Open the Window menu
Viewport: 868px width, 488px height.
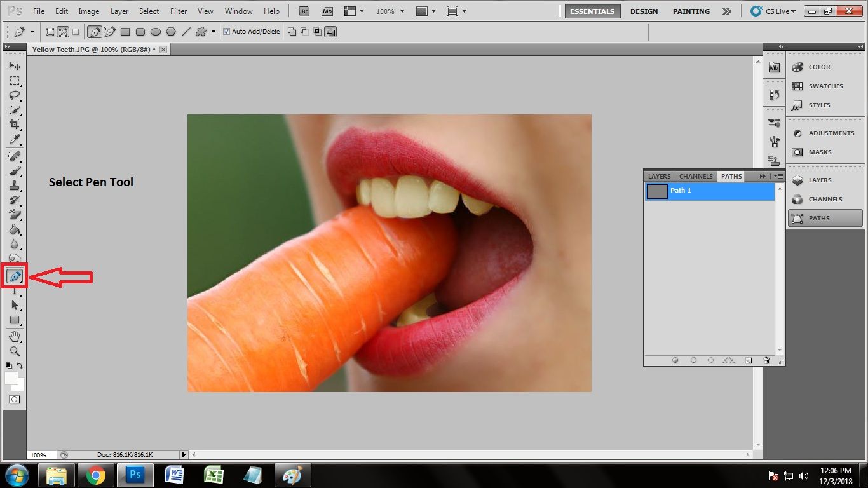(x=239, y=11)
